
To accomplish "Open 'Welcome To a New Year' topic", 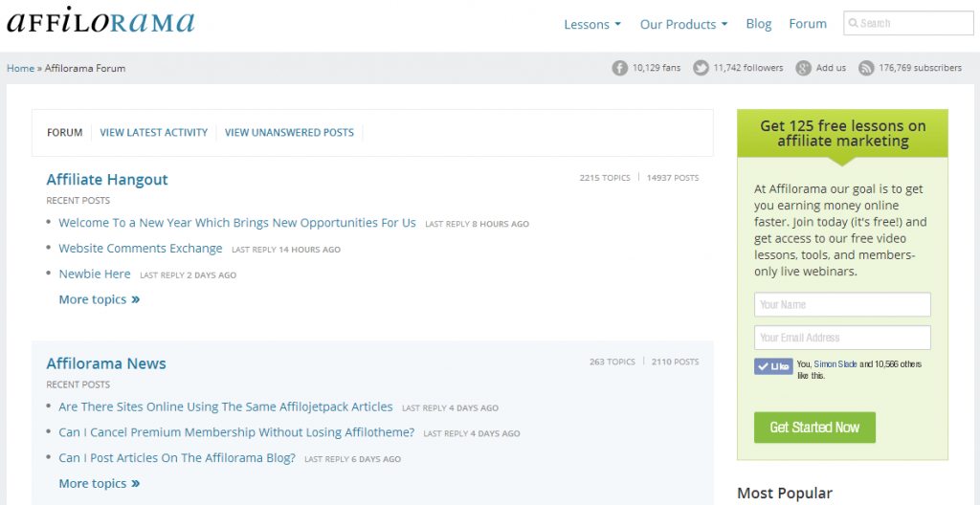I will (x=237, y=223).
